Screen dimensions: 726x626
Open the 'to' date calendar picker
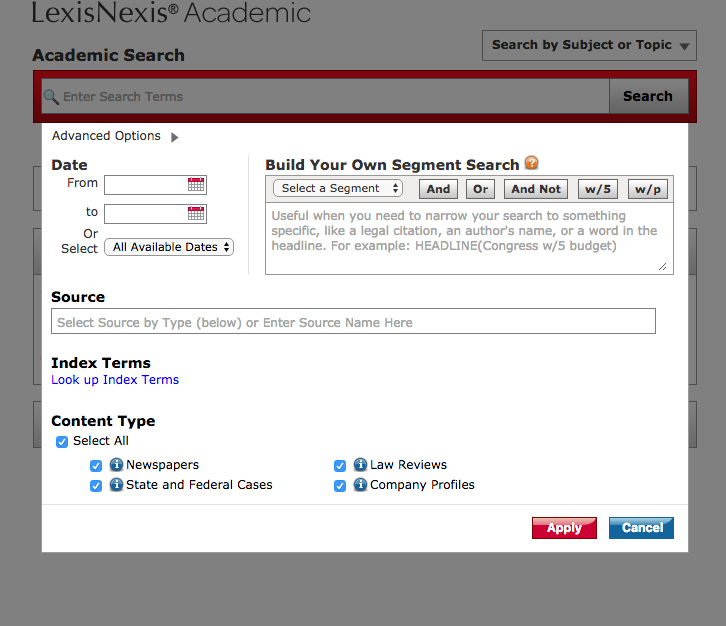(196, 213)
